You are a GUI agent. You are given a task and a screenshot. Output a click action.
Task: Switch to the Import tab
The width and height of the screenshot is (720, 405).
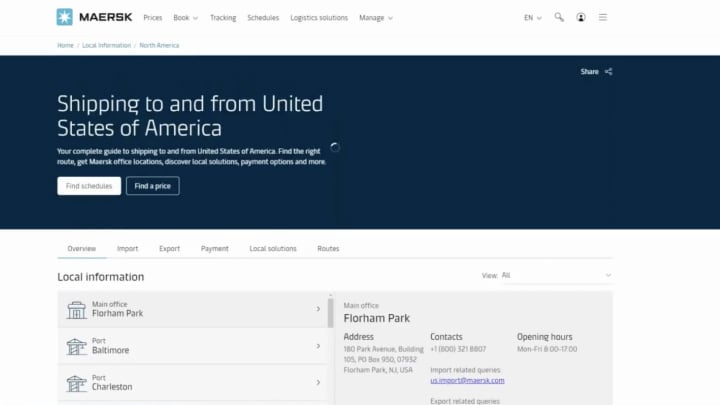(x=127, y=248)
